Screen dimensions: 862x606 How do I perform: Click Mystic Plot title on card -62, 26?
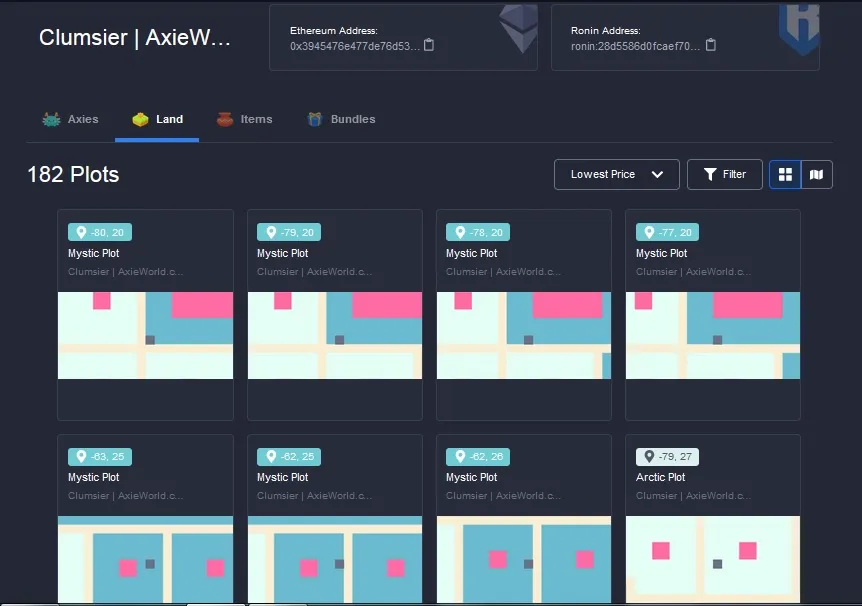coord(472,477)
